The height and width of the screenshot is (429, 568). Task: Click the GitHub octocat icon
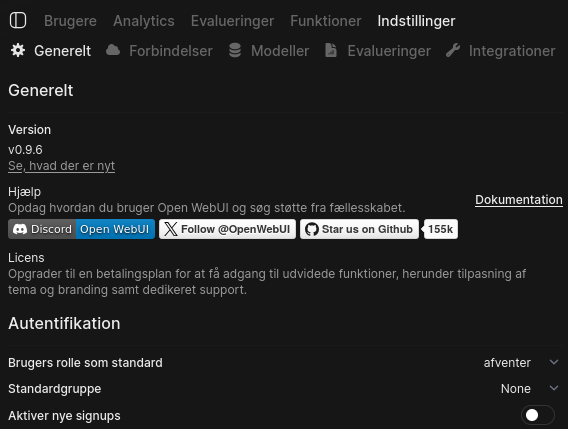pyautogui.click(x=312, y=229)
